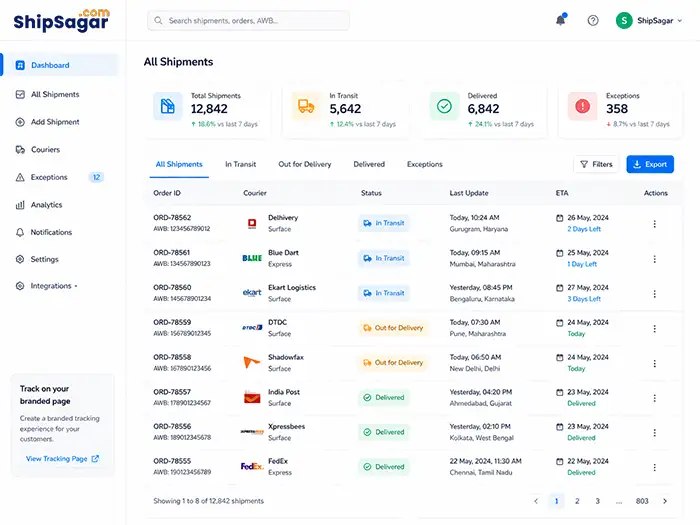Open the View Tracking Page link
Screen dimensions: 700x525
tap(62, 458)
